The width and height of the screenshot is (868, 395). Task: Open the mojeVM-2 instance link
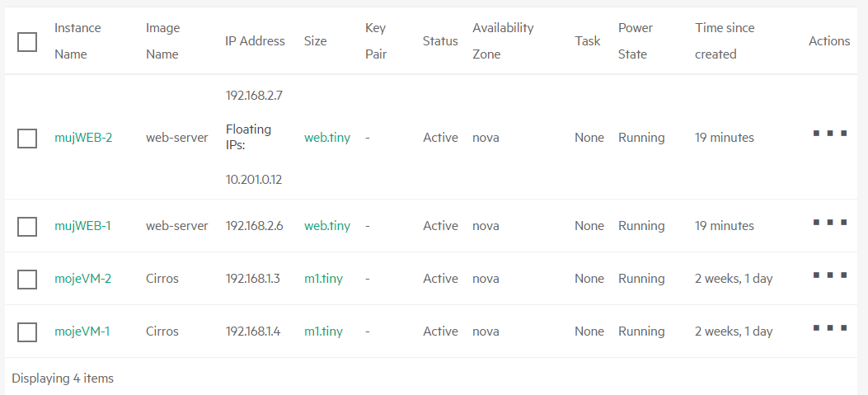coord(82,278)
